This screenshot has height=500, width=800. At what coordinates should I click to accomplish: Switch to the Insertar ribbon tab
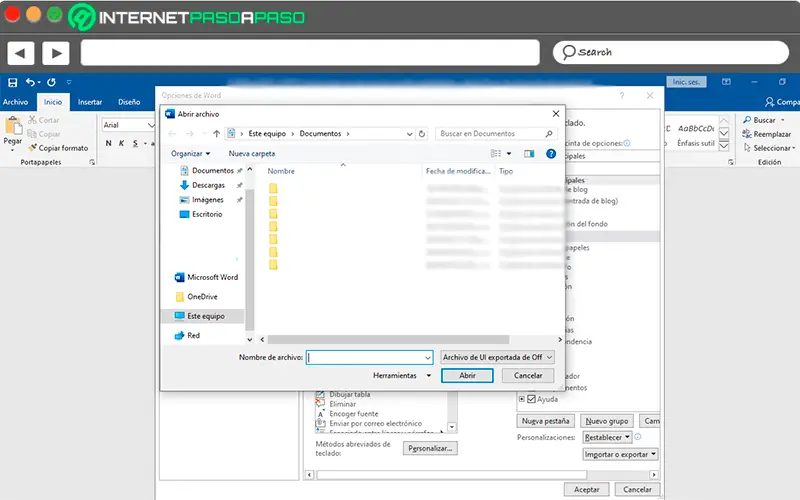90,102
